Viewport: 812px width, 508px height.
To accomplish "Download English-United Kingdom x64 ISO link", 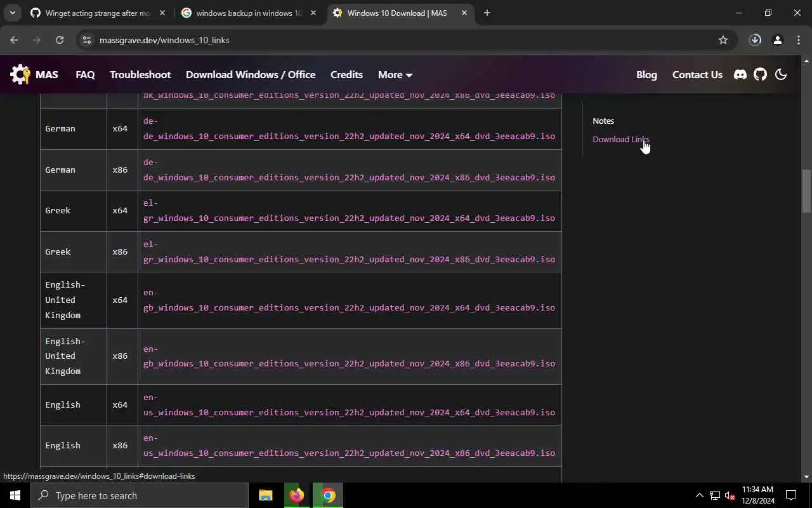I will click(349, 300).
